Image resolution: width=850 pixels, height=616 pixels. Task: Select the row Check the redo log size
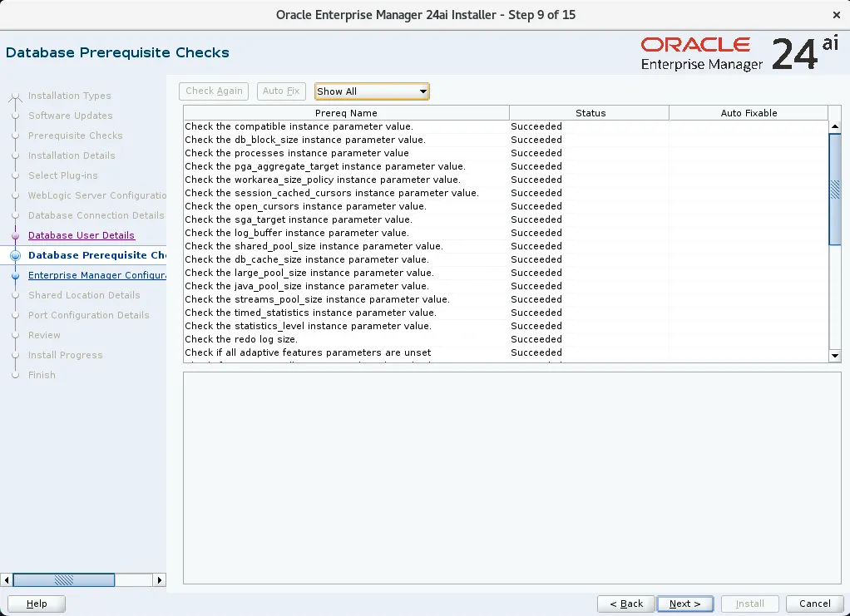[333, 339]
